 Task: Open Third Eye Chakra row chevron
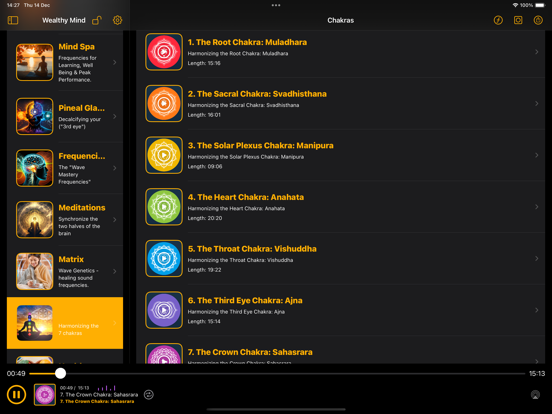(537, 310)
